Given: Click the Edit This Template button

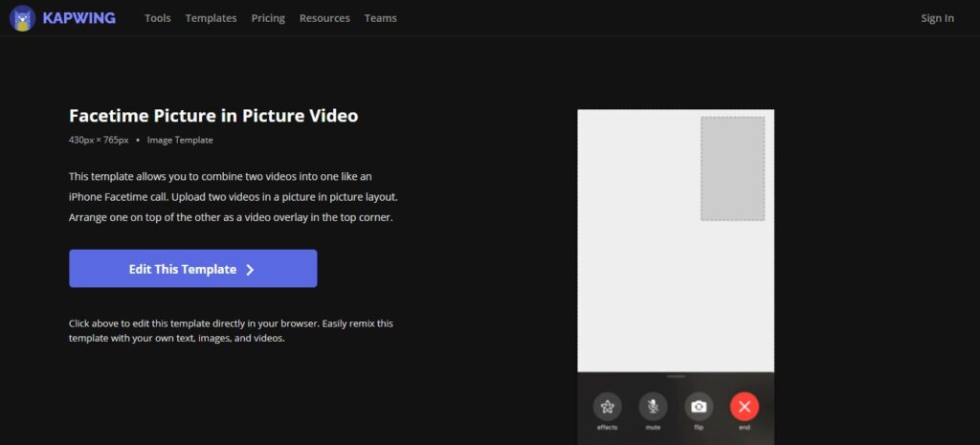Looking at the screenshot, I should (x=192, y=269).
